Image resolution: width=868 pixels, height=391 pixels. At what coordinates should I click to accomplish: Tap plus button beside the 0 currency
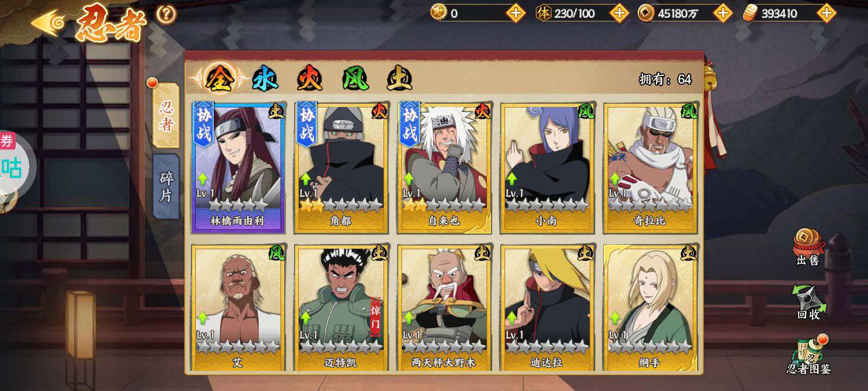(x=515, y=13)
